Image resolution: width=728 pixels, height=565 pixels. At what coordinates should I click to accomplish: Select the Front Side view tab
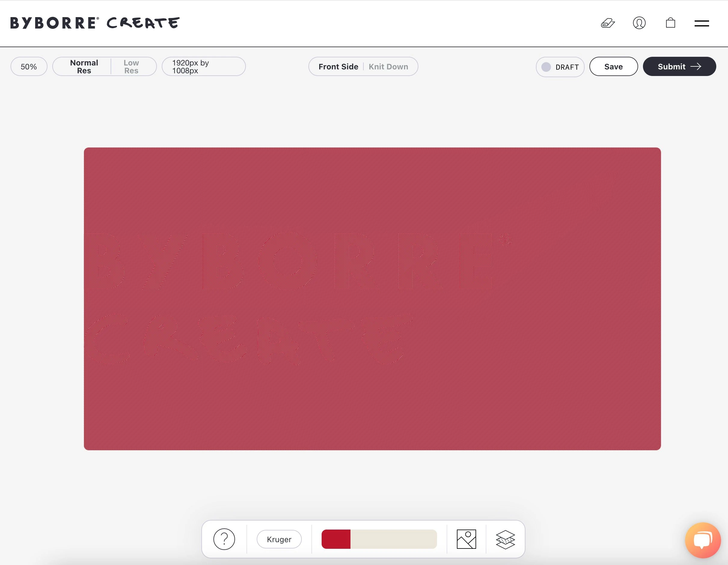338,67
